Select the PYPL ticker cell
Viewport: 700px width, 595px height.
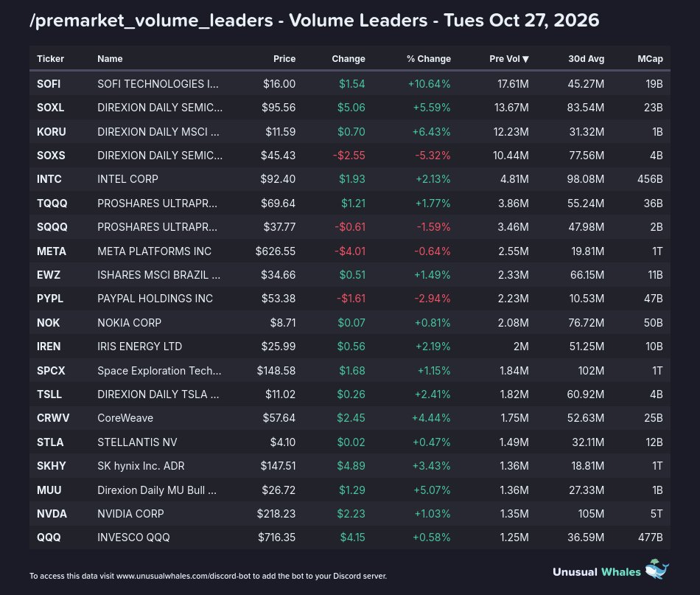[x=50, y=299]
